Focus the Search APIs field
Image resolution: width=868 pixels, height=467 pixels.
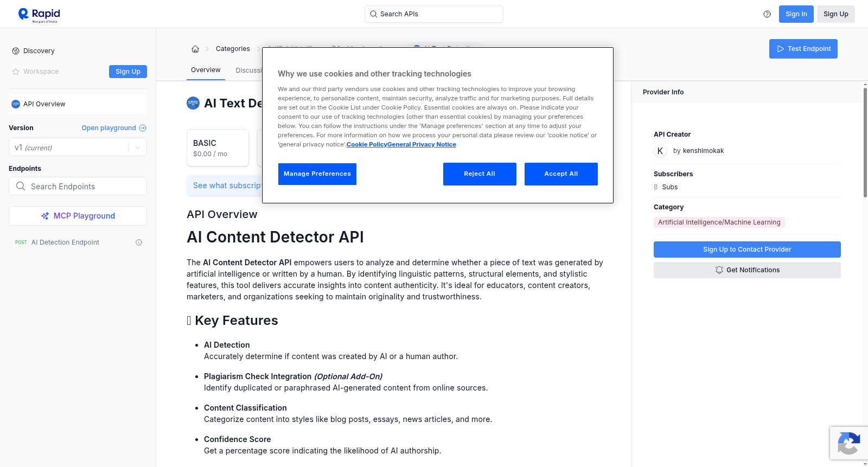(x=434, y=14)
